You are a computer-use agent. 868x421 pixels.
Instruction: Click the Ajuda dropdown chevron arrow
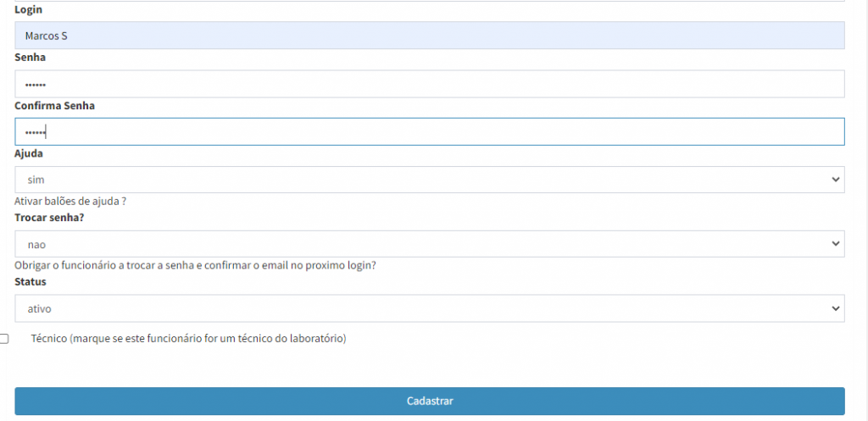coord(836,180)
